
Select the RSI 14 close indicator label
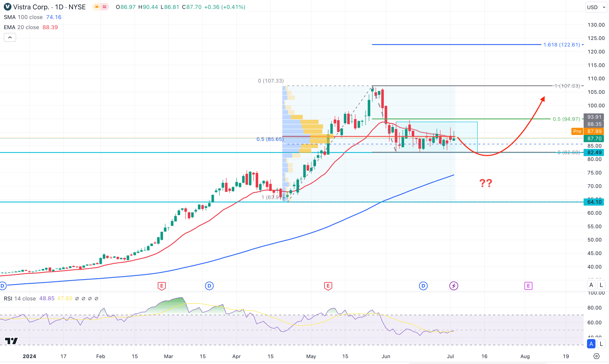tap(20, 298)
